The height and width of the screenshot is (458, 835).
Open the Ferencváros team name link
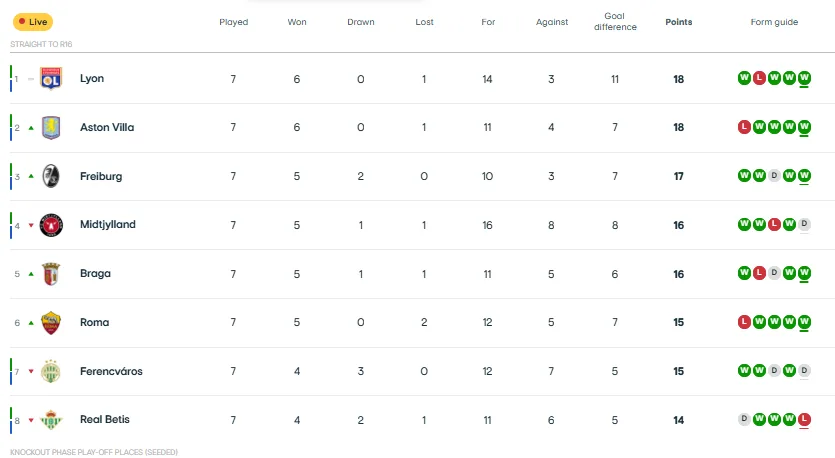click(111, 372)
